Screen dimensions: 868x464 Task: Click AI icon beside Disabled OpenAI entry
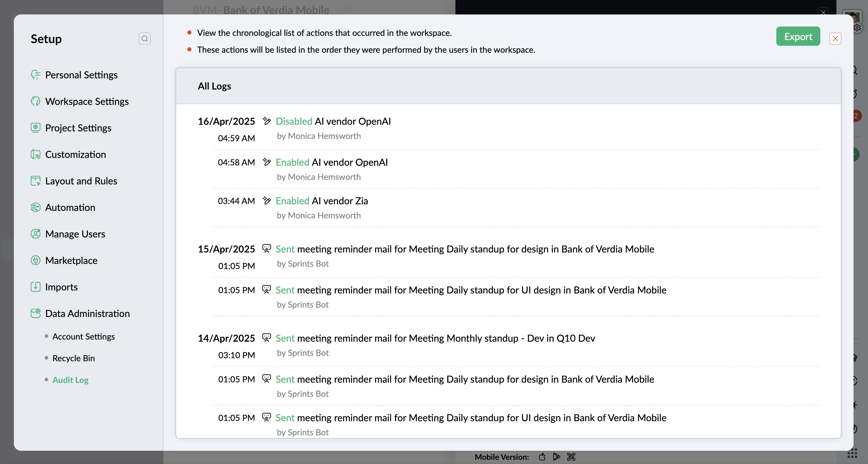tap(267, 121)
